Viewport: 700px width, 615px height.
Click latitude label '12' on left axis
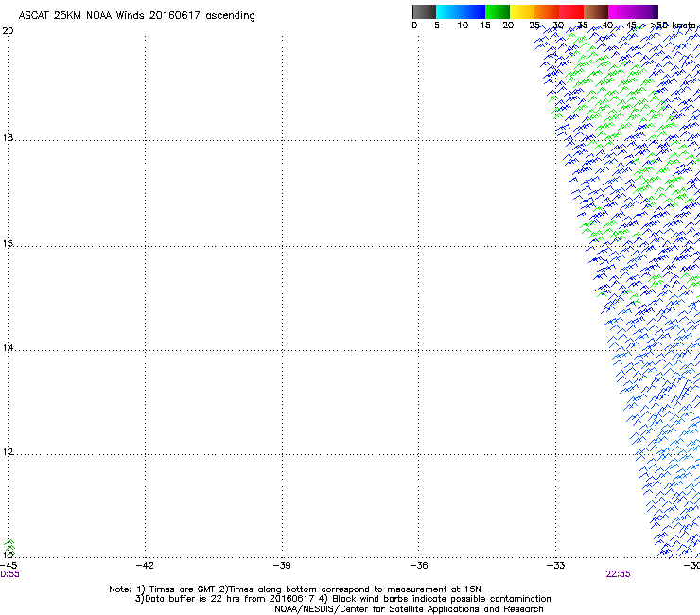click(x=8, y=452)
